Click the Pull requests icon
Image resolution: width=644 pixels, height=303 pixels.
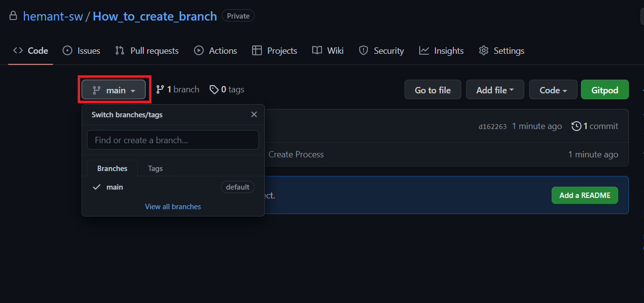120,50
